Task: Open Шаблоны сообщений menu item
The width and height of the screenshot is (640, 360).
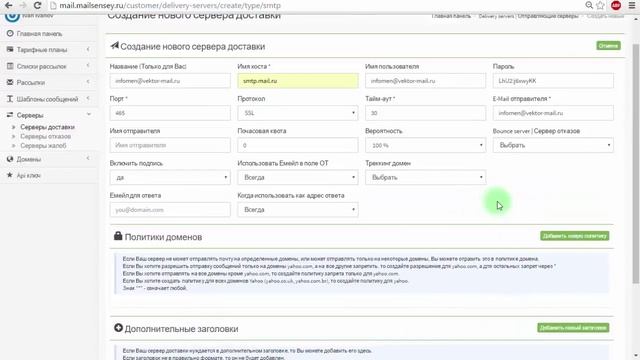Action: click(x=47, y=99)
